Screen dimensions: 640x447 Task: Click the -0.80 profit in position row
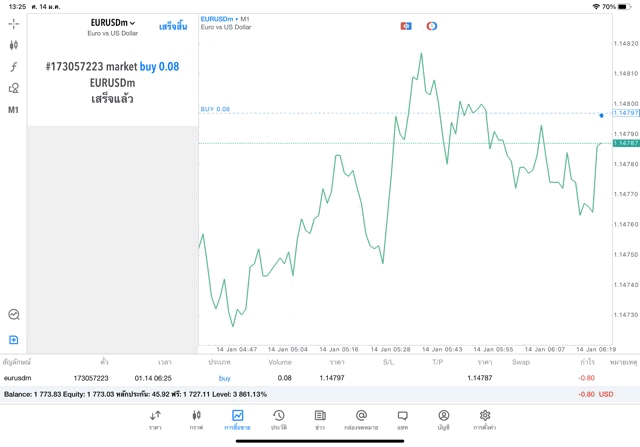click(587, 378)
